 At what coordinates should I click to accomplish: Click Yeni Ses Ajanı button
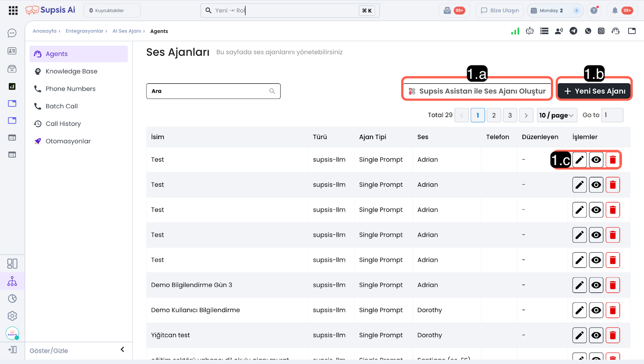coord(594,91)
